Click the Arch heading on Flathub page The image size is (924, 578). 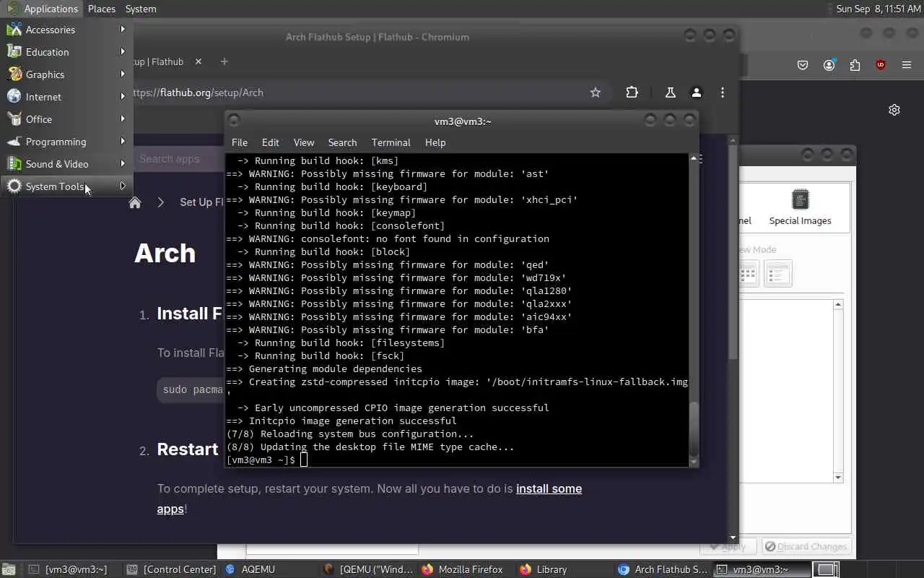[165, 254]
